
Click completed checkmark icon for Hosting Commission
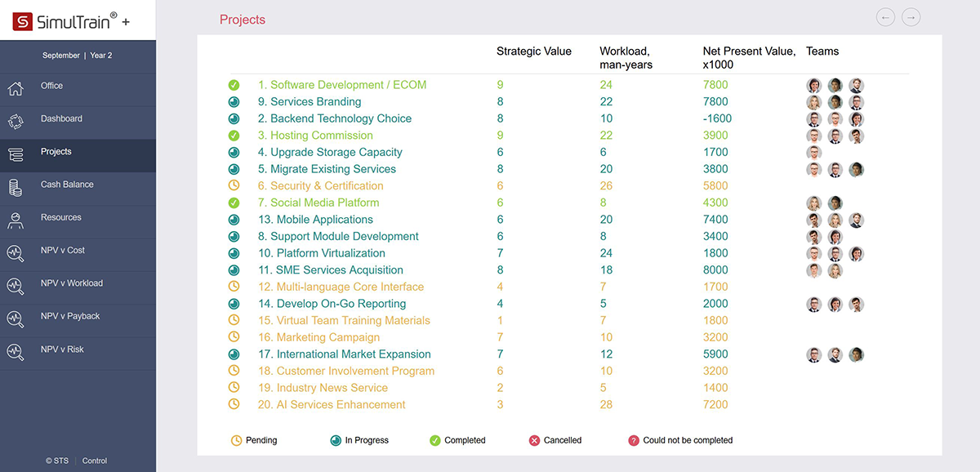(x=234, y=136)
